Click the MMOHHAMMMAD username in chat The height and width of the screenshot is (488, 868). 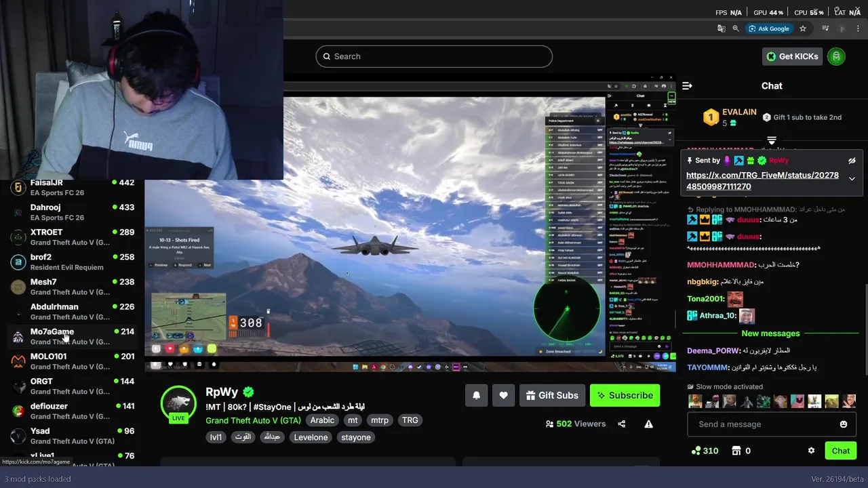(721, 265)
